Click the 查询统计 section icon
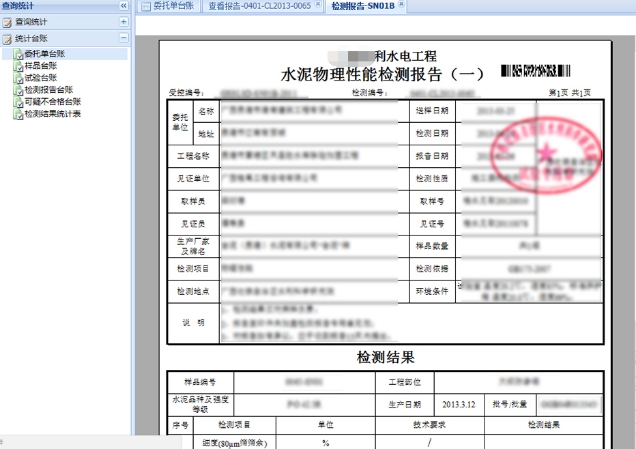The width and height of the screenshot is (636, 449). (8, 21)
